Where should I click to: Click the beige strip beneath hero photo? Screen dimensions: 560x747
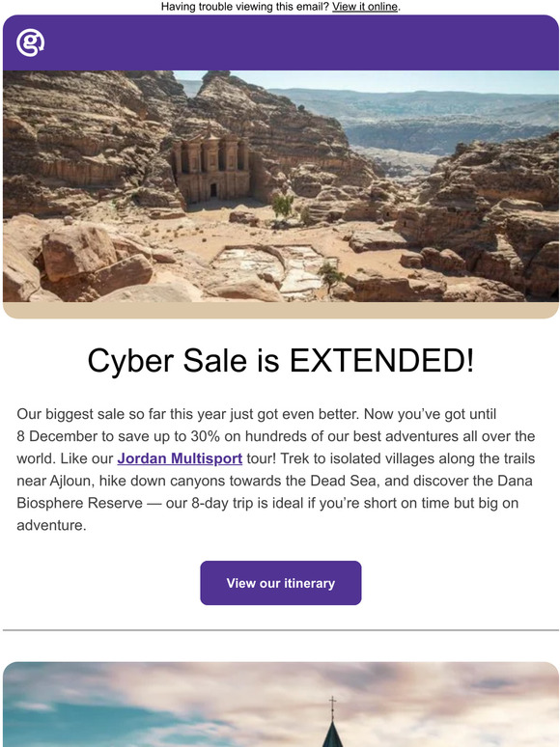pyautogui.click(x=281, y=310)
